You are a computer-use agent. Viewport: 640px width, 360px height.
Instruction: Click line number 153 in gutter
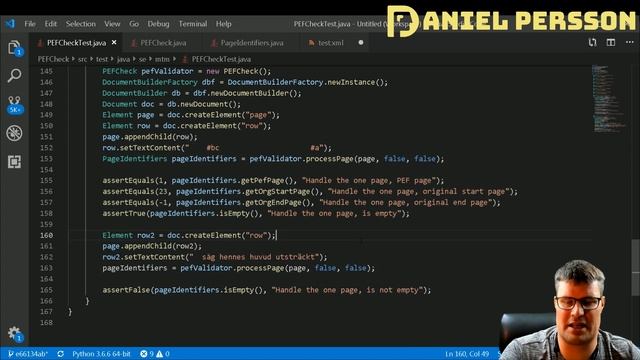(47, 159)
